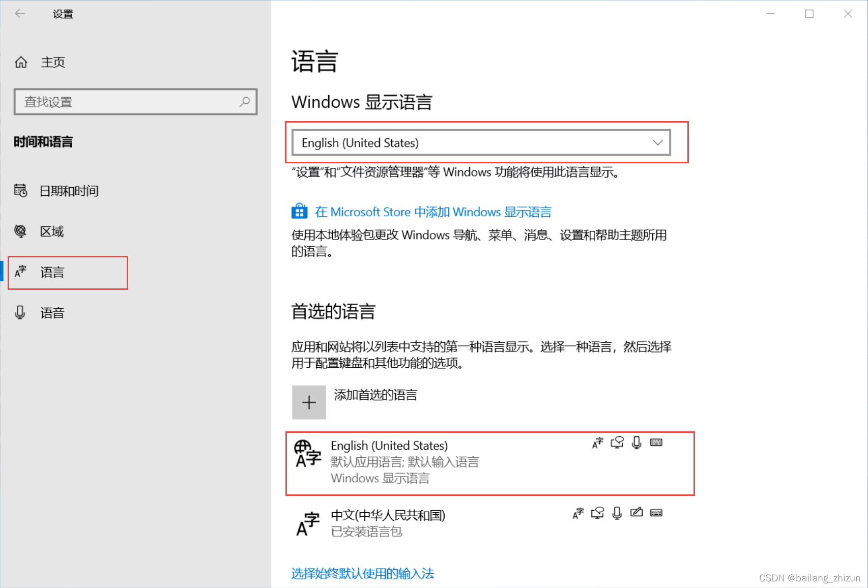Click display language icon in 中文 row
The height and width of the screenshot is (588, 868).
coord(578,513)
